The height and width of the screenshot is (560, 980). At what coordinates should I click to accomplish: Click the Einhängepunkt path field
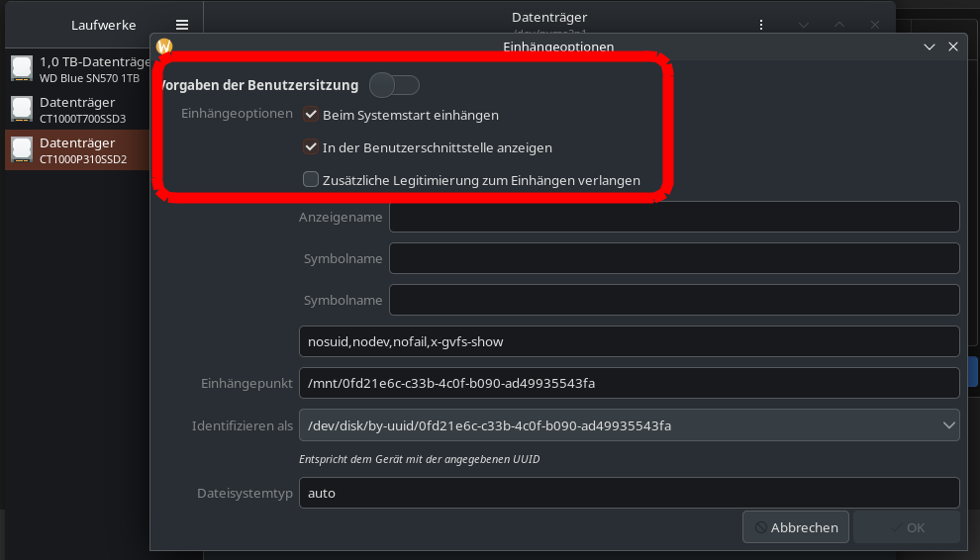(x=629, y=382)
